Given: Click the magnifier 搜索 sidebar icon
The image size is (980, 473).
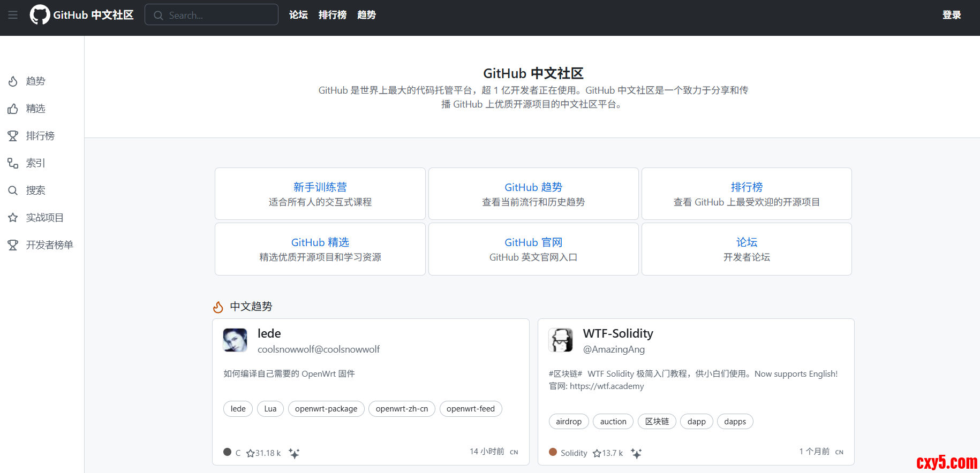Looking at the screenshot, I should [x=13, y=190].
